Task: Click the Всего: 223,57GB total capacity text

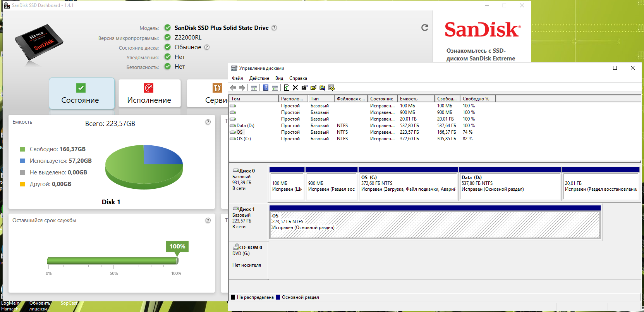Action: click(110, 124)
